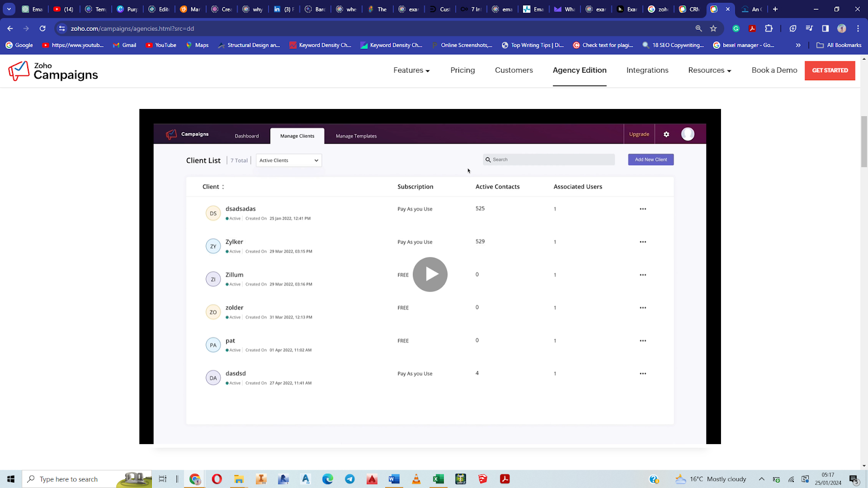Open the settings gear in video header
The image size is (868, 488).
(x=666, y=134)
